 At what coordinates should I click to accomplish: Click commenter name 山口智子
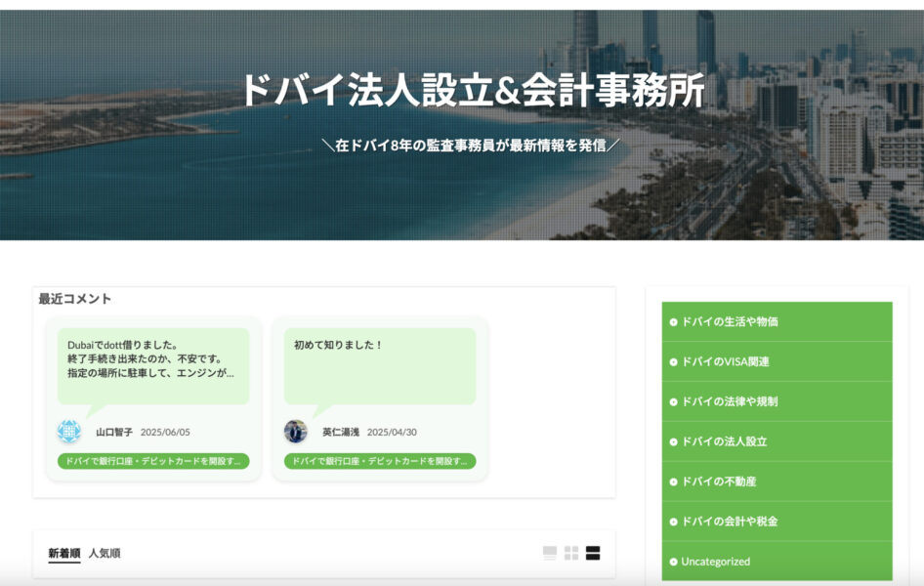tap(114, 433)
